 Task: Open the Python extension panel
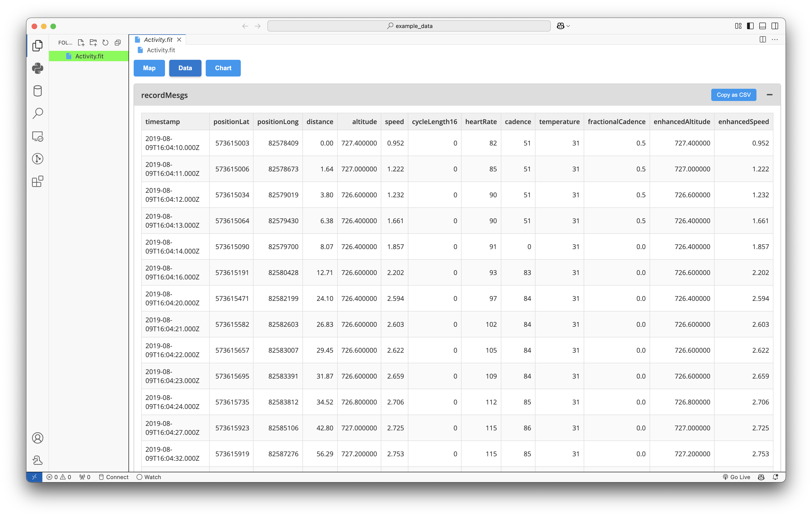tap(37, 68)
